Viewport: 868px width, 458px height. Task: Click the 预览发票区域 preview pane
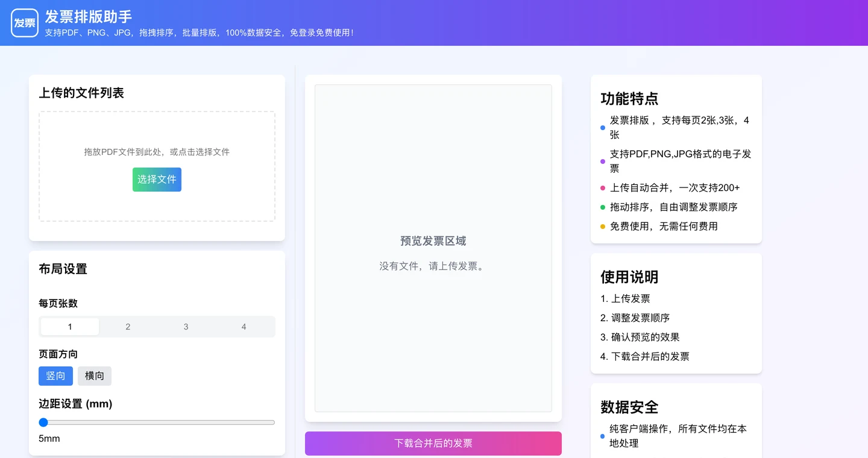(433, 248)
